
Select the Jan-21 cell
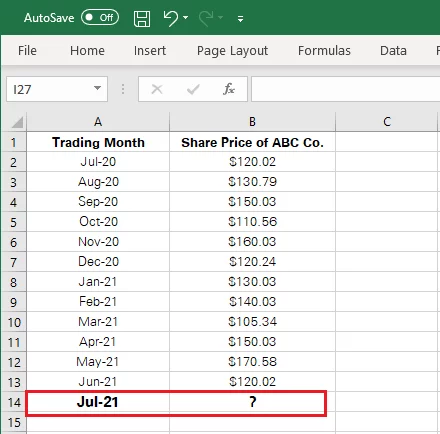click(x=98, y=282)
